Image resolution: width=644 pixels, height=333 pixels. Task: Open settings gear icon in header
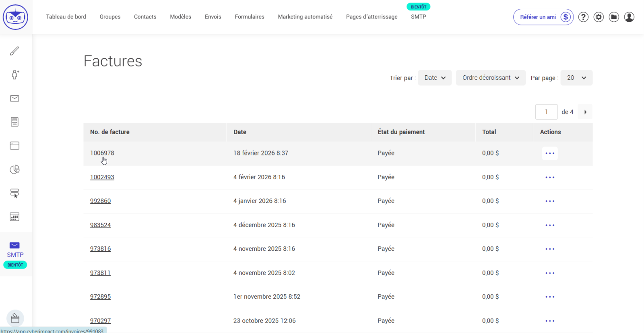click(599, 17)
